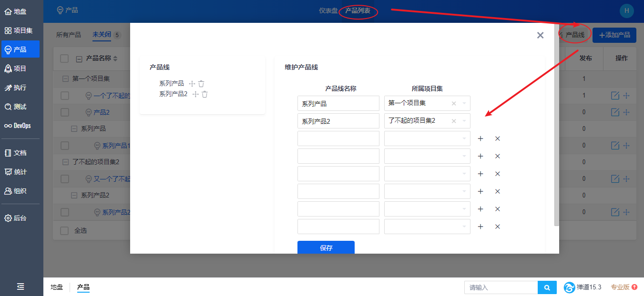Image resolution: width=644 pixels, height=296 pixels.
Task: Select the 未关闭 filter tab
Action: pos(102,35)
